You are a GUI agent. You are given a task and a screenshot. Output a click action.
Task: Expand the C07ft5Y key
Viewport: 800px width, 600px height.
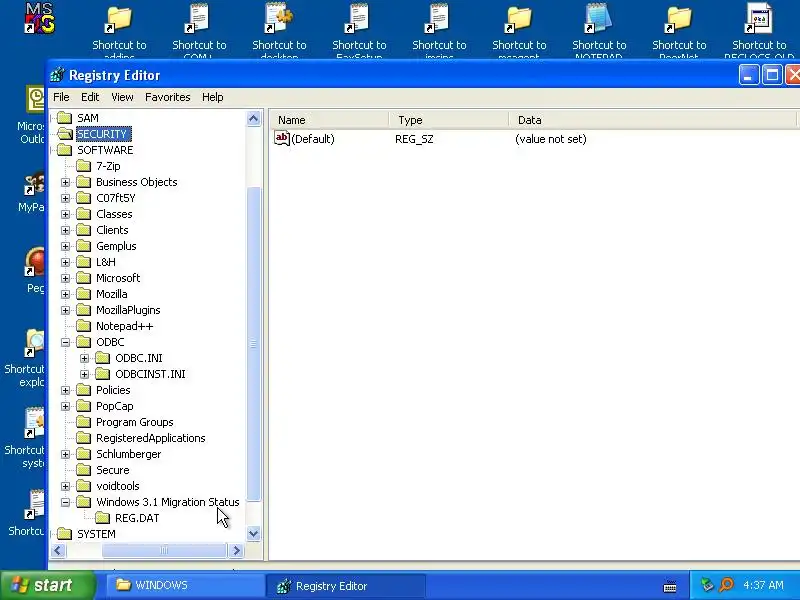pos(65,198)
